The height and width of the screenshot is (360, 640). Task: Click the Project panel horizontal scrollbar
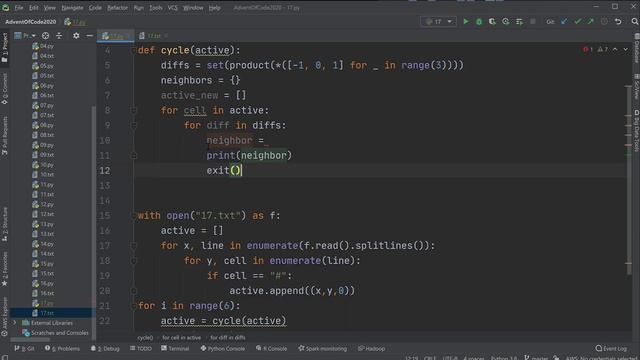click(31, 339)
